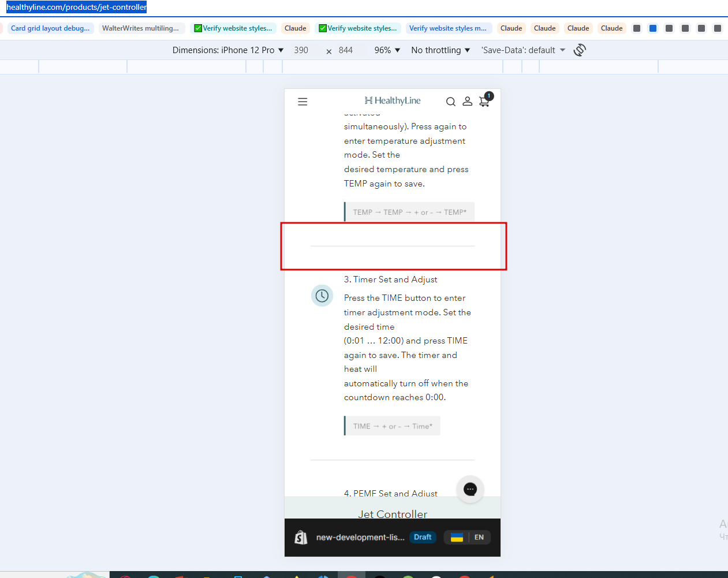Click the viewport height field 844

pos(346,50)
